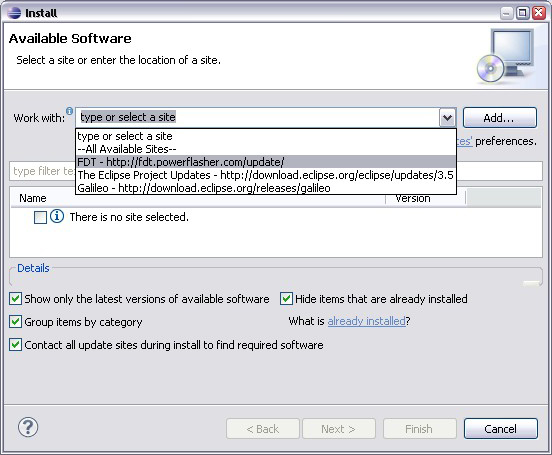This screenshot has height=455, width=552.
Task: Click the Add... button
Action: pos(500,118)
